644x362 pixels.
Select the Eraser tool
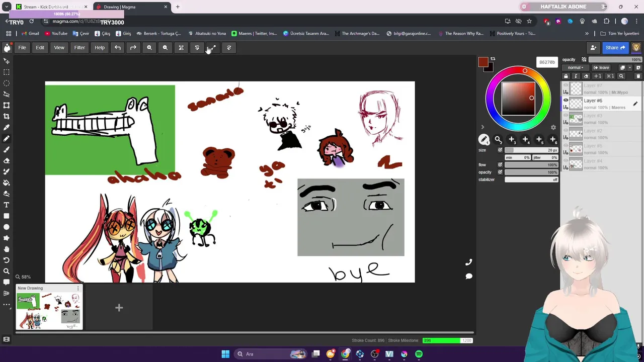[7, 161]
